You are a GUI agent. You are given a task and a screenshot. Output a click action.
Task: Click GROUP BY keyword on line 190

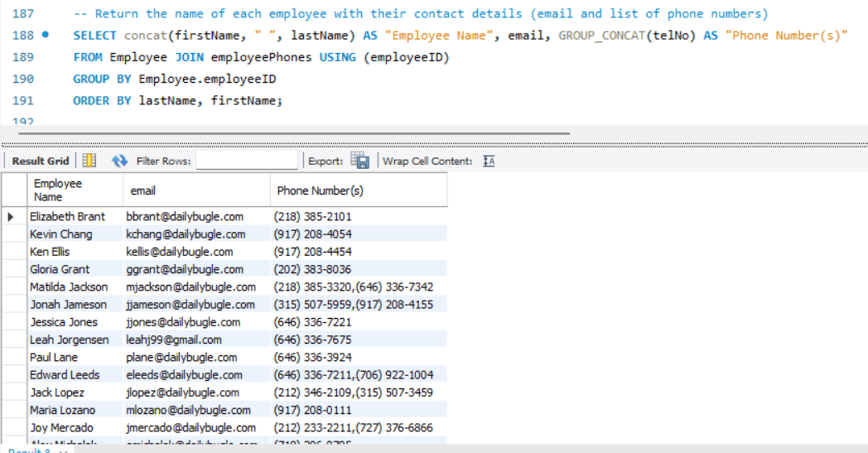(102, 79)
